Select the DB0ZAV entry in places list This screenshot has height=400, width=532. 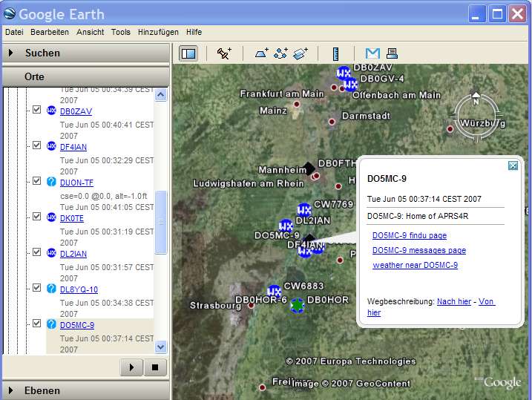(x=76, y=111)
